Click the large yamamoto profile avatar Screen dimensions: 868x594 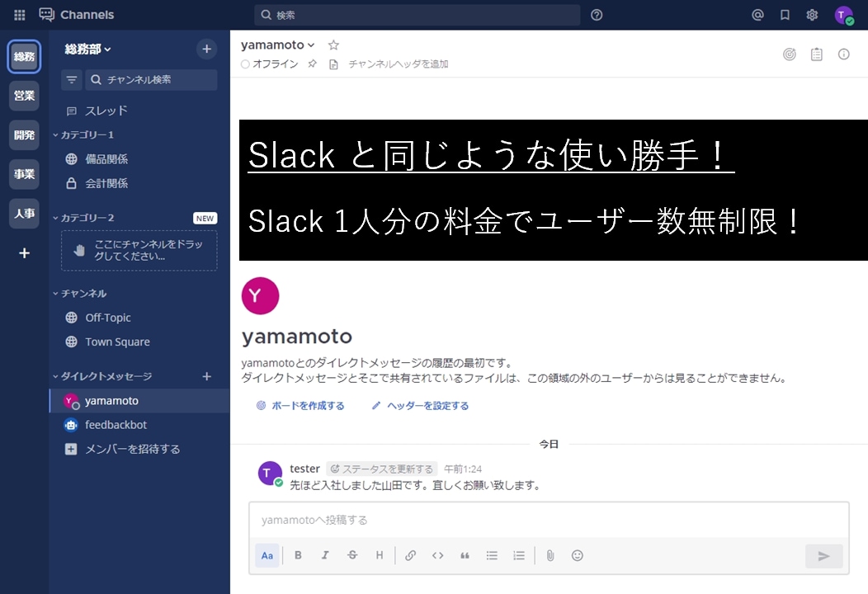[x=260, y=295]
